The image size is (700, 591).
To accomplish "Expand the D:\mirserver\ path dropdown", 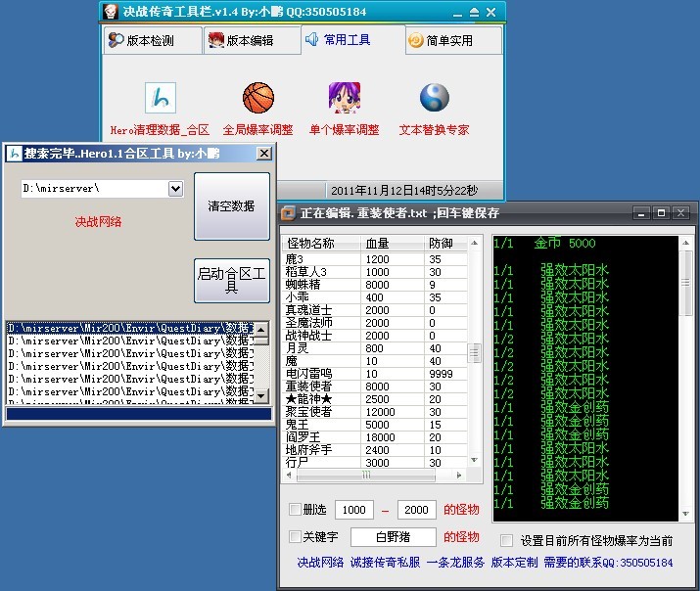I will [175, 188].
